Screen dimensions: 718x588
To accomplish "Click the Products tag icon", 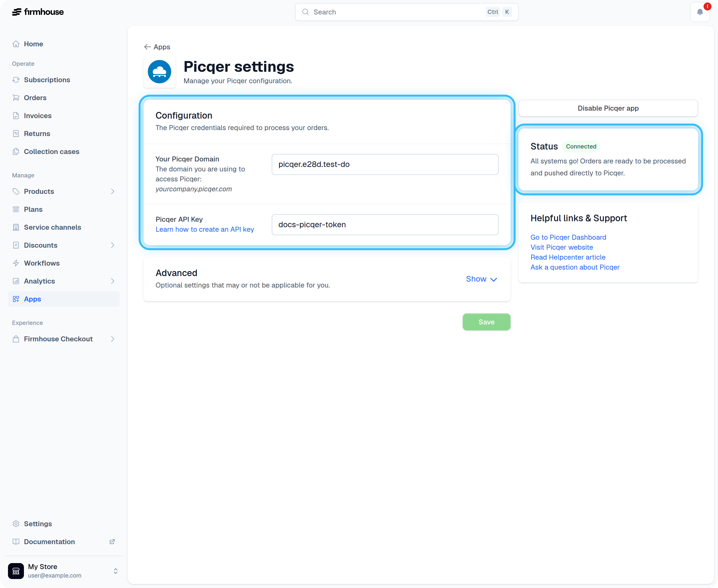I will coord(16,191).
